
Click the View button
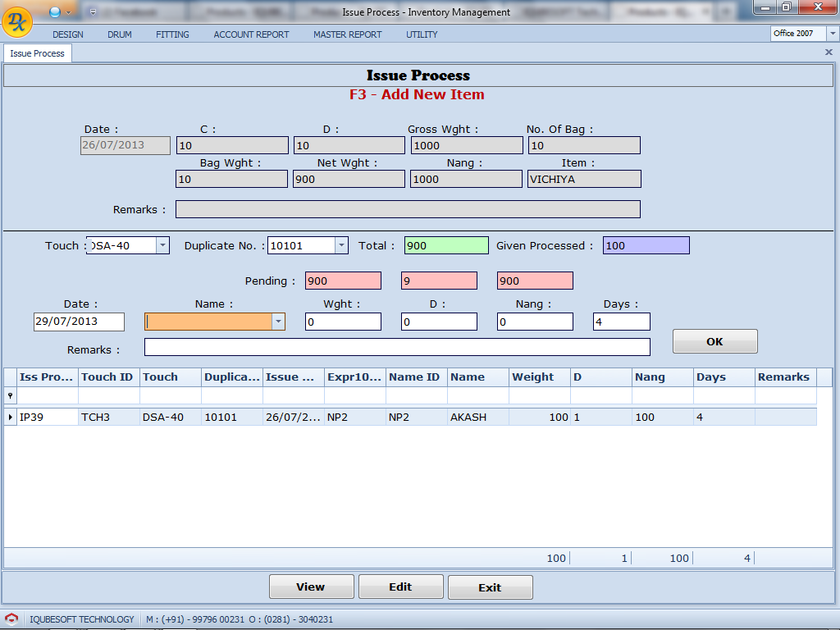point(311,587)
